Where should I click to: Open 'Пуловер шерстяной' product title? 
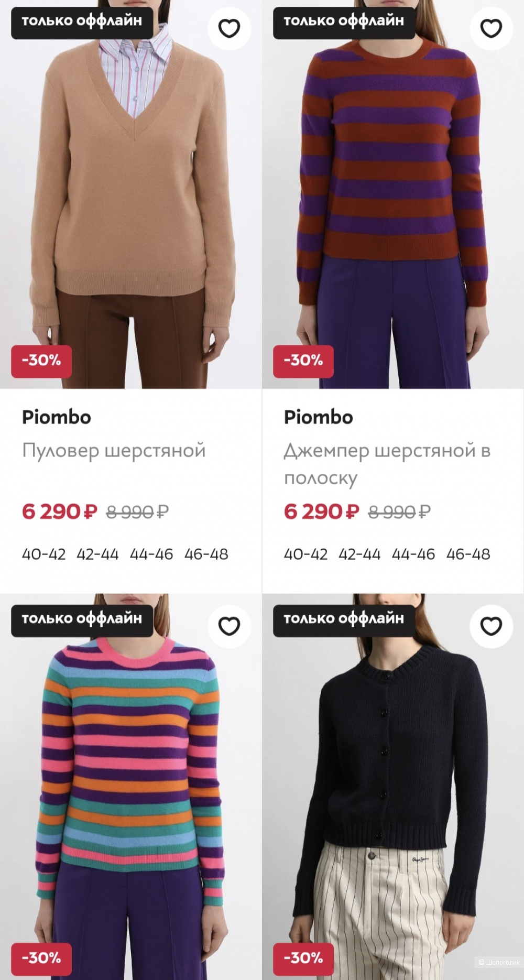click(114, 451)
